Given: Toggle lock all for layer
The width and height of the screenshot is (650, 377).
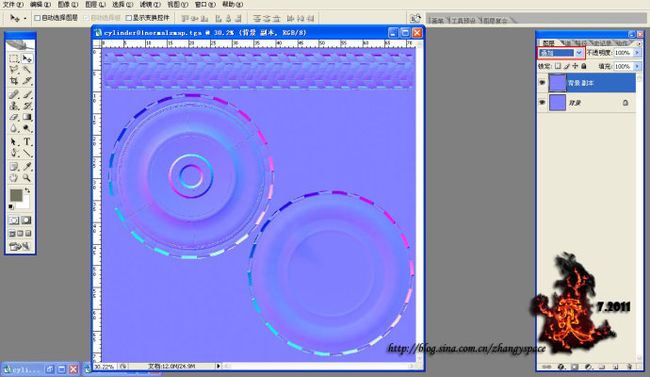Looking at the screenshot, I should tap(584, 66).
